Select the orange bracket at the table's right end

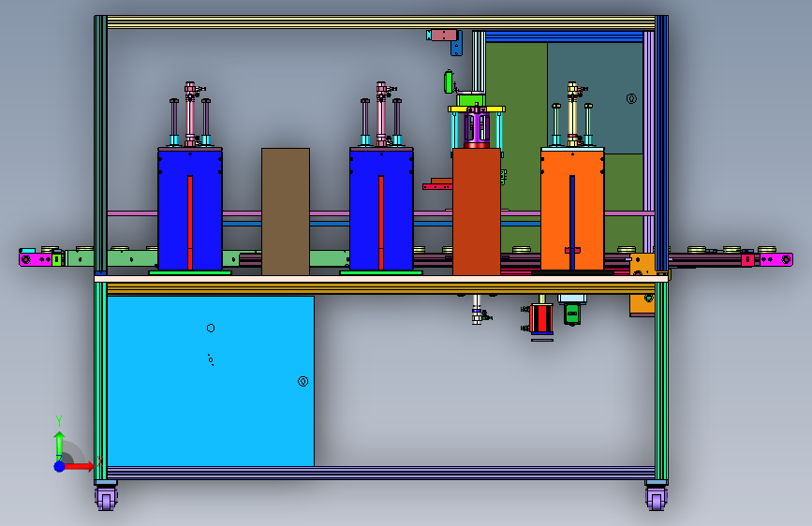pyautogui.click(x=642, y=264)
